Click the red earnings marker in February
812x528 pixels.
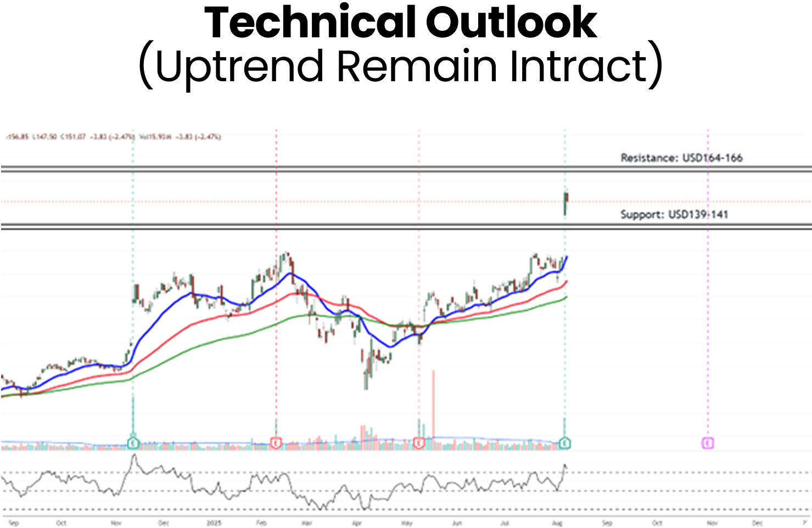276,442
